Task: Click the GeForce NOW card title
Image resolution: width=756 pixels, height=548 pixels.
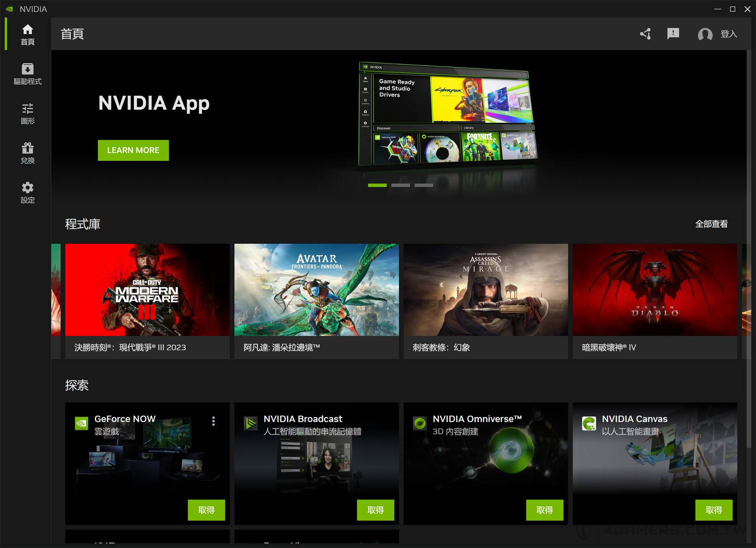Action: (125, 419)
